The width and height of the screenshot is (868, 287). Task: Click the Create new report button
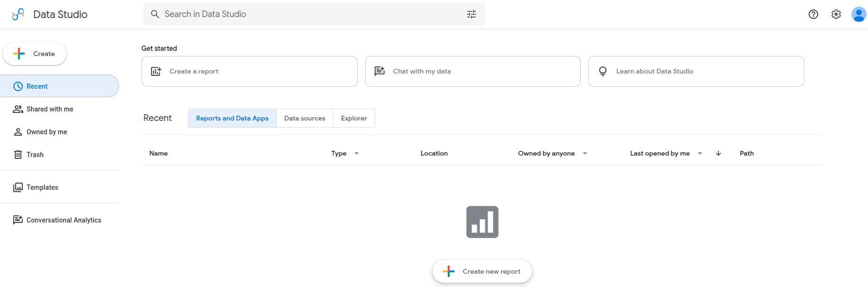coord(482,271)
